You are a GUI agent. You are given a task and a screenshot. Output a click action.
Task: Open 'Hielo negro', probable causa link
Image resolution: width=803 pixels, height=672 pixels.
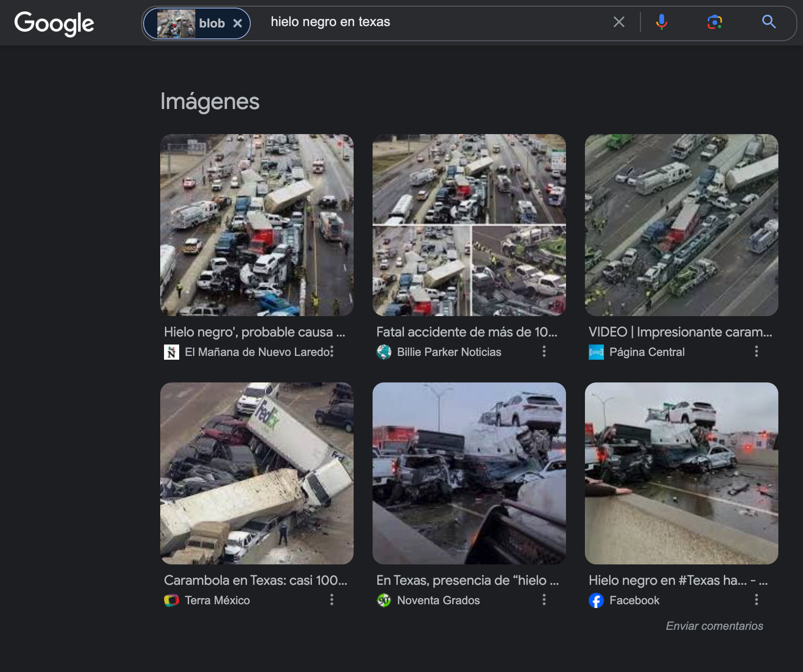click(254, 332)
